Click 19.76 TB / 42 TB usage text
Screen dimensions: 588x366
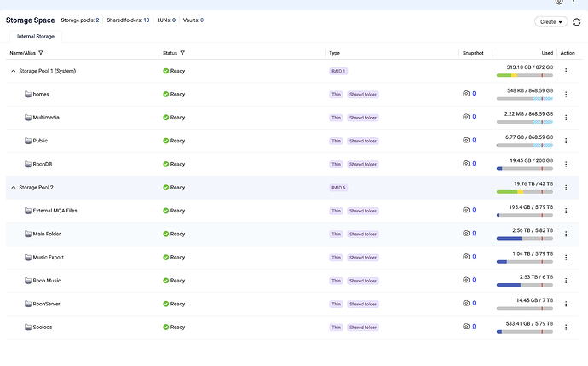pos(533,183)
